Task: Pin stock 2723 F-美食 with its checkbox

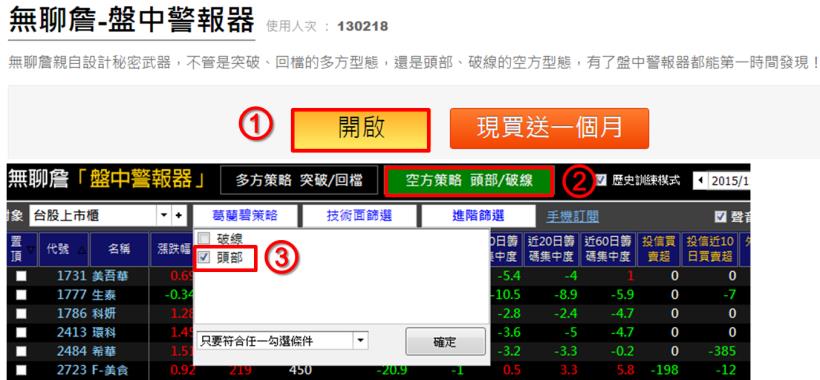Action: tap(21, 370)
